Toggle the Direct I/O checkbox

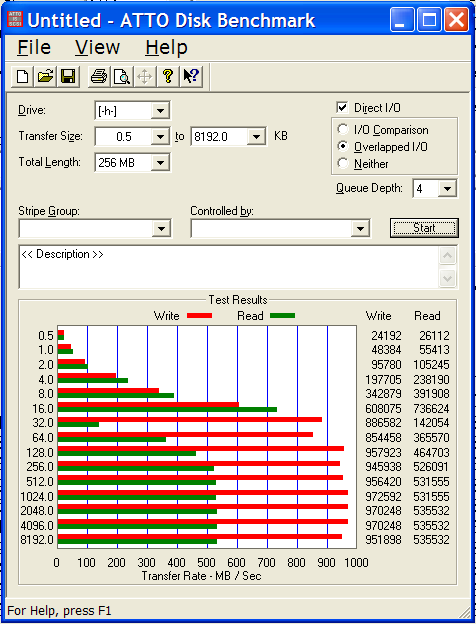pos(342,107)
